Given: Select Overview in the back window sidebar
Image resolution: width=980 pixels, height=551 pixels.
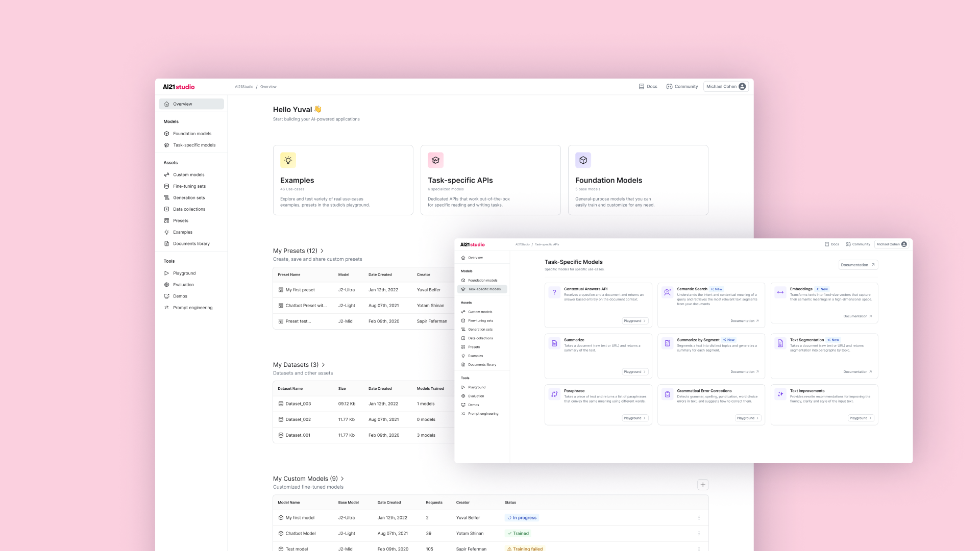Looking at the screenshot, I should pyautogui.click(x=191, y=104).
